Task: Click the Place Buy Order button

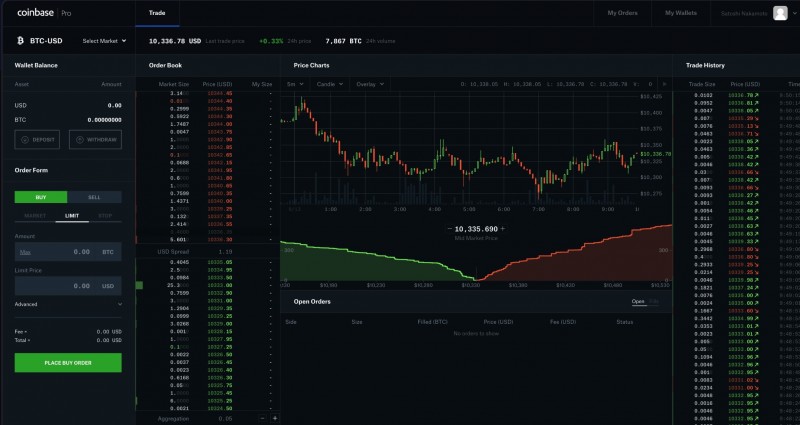Action: point(68,363)
